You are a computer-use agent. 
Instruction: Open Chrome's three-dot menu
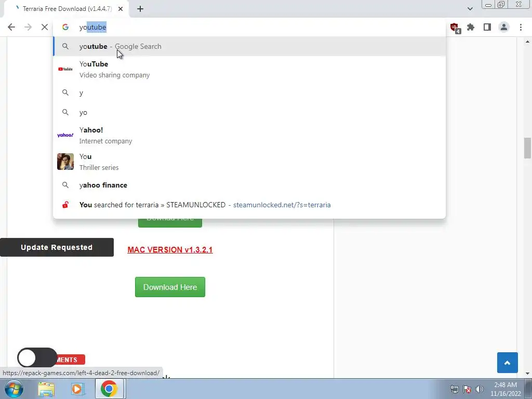(x=521, y=27)
